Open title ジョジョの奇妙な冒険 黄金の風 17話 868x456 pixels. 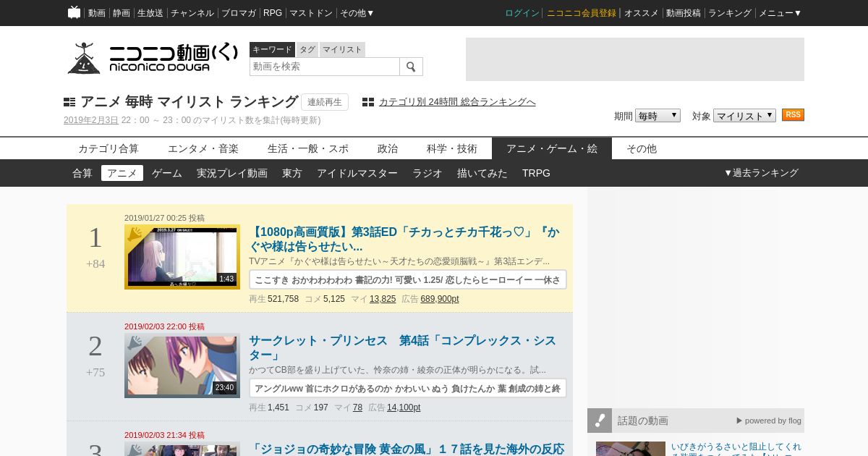tap(407, 449)
